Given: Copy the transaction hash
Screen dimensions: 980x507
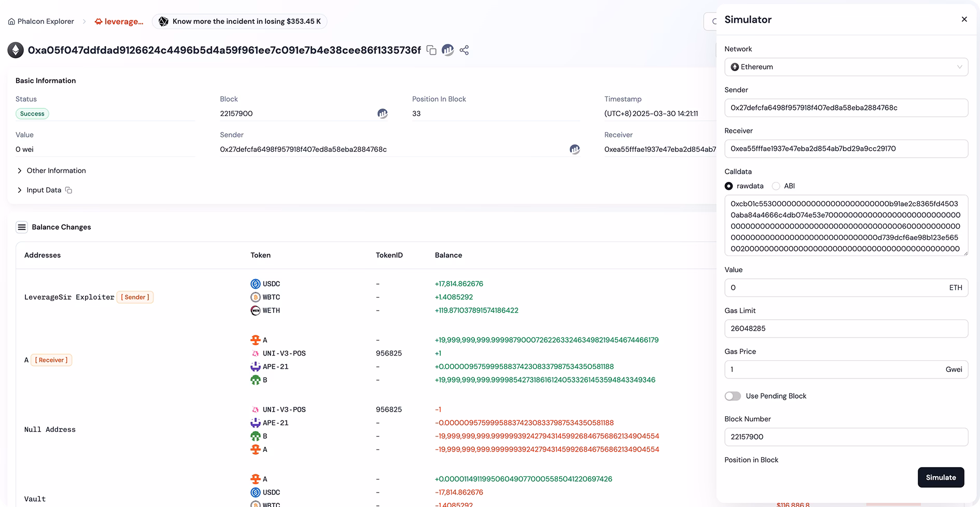Looking at the screenshot, I should coord(431,50).
